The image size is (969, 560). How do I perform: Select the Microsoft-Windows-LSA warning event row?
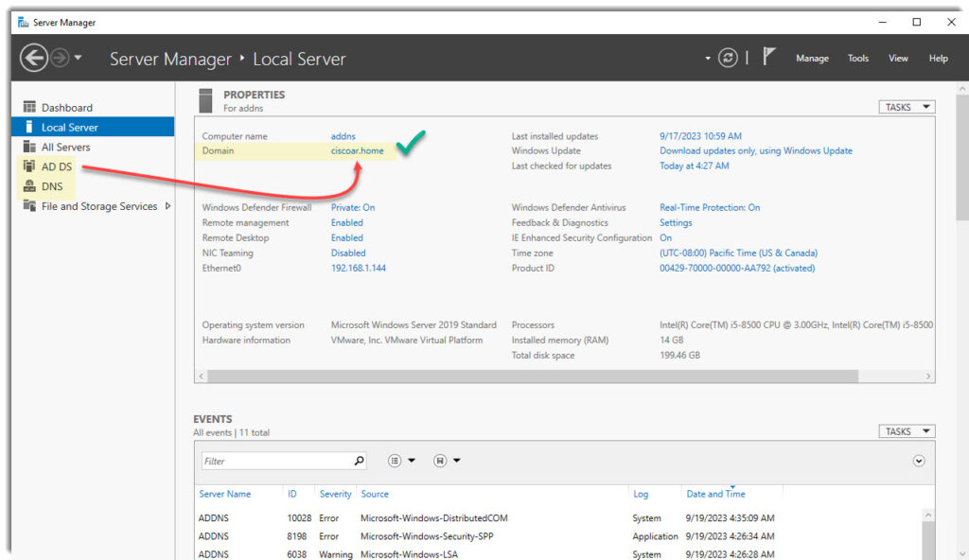click(558, 554)
